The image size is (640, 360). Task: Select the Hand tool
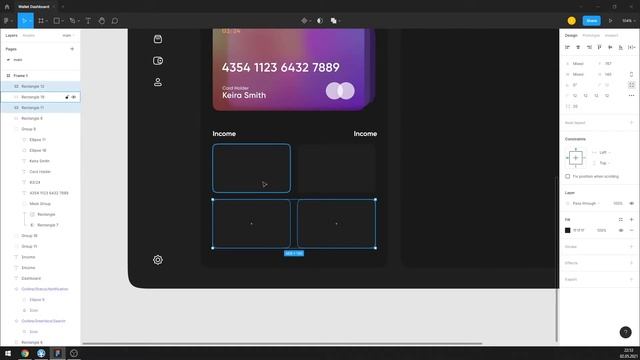[x=102, y=20]
